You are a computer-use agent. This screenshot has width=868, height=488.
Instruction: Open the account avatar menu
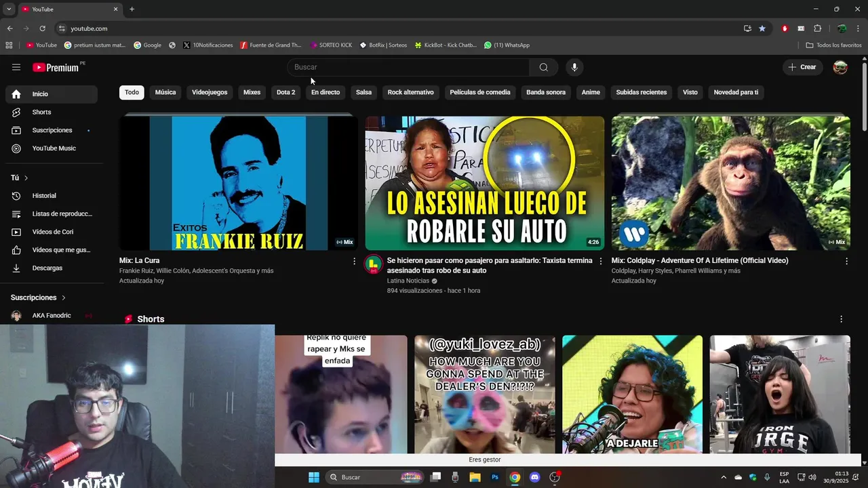click(840, 67)
